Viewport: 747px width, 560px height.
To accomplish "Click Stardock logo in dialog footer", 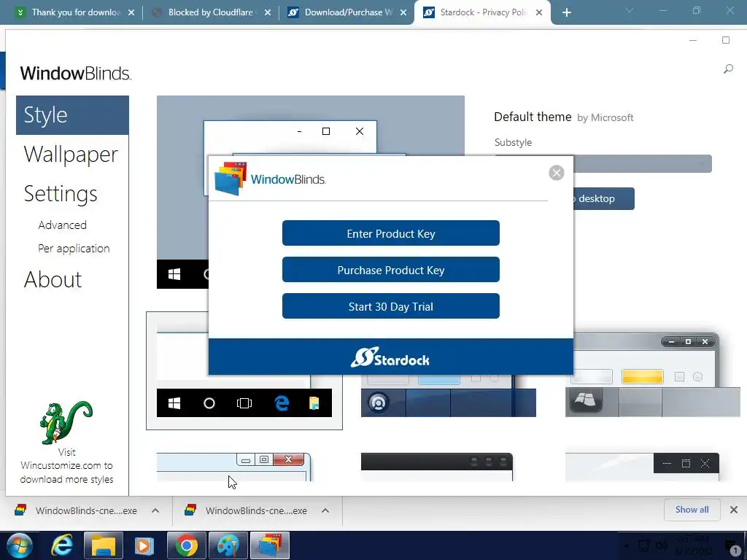I will (x=391, y=357).
